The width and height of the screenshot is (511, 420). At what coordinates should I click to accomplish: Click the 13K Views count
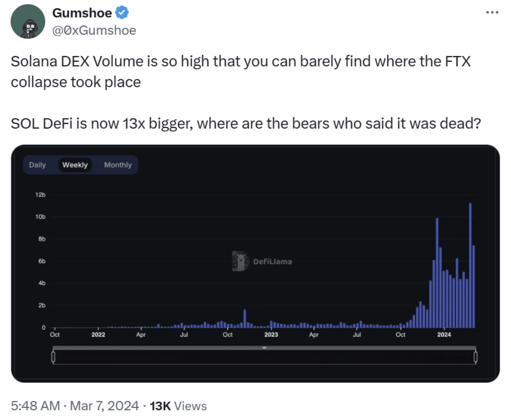[178, 406]
